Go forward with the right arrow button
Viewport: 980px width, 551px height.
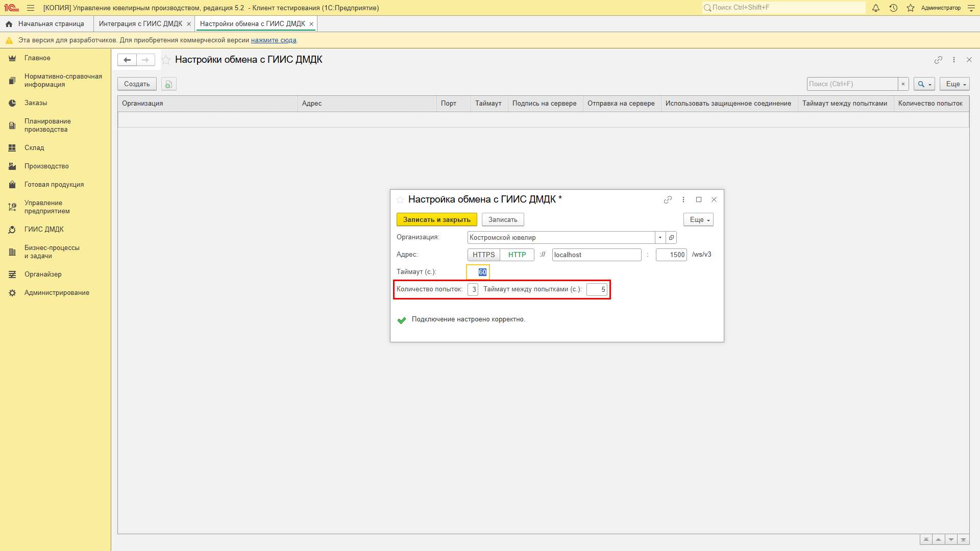[145, 60]
